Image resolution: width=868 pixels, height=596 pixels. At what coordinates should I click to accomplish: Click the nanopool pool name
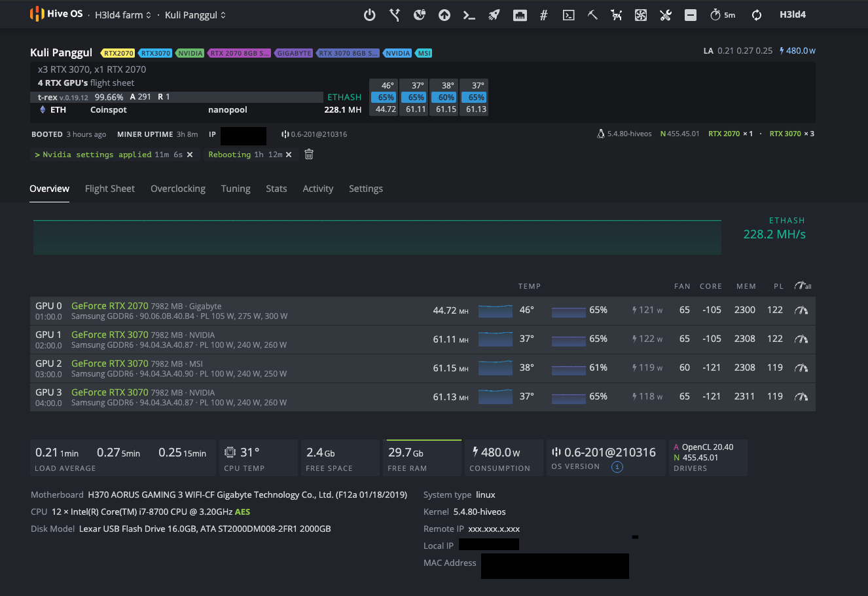227,110
